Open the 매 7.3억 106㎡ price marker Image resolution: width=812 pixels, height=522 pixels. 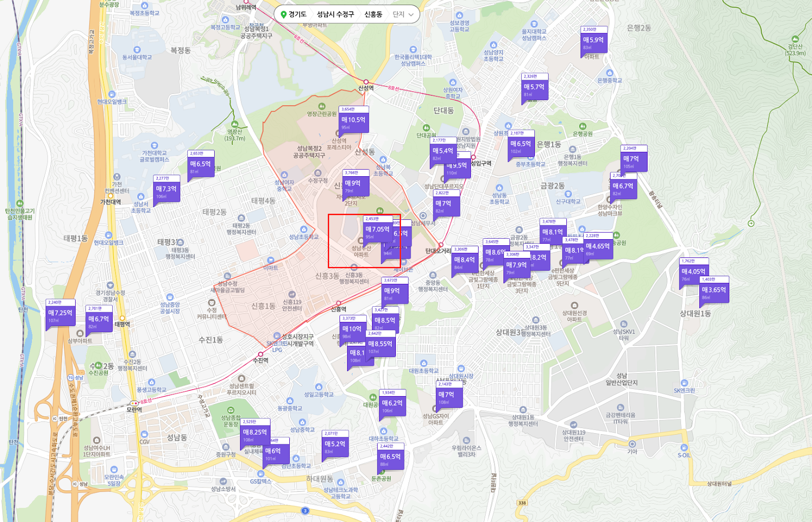point(166,189)
